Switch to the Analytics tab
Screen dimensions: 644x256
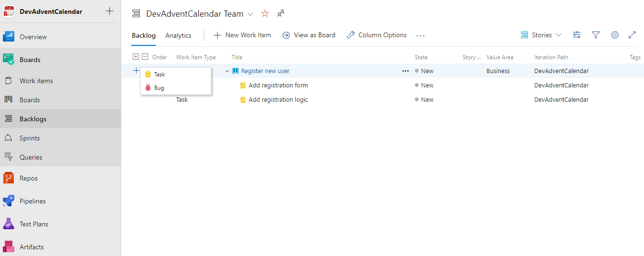coord(178,35)
